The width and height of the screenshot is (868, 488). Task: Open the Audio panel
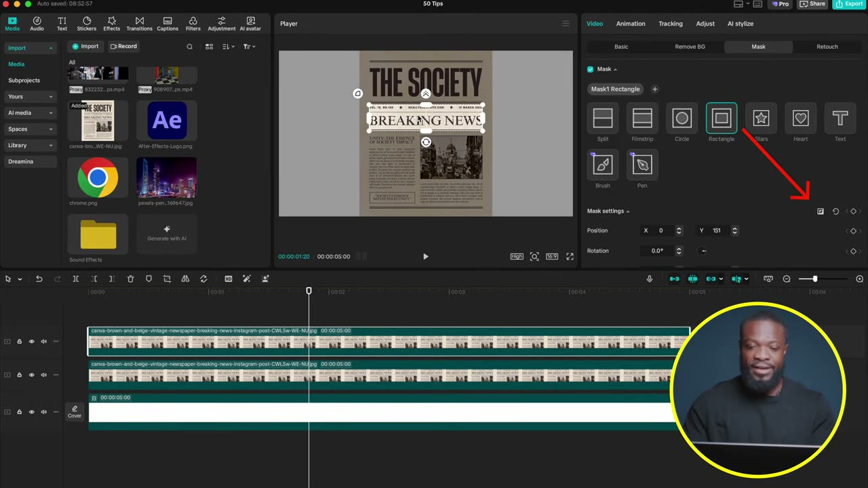pos(37,24)
